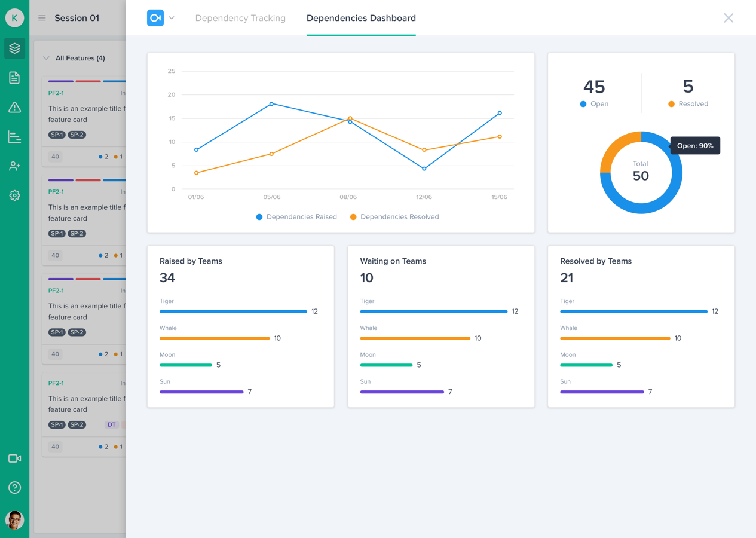This screenshot has width=756, height=538.
Task: Click the blue data point at 12/06
Action: click(424, 169)
